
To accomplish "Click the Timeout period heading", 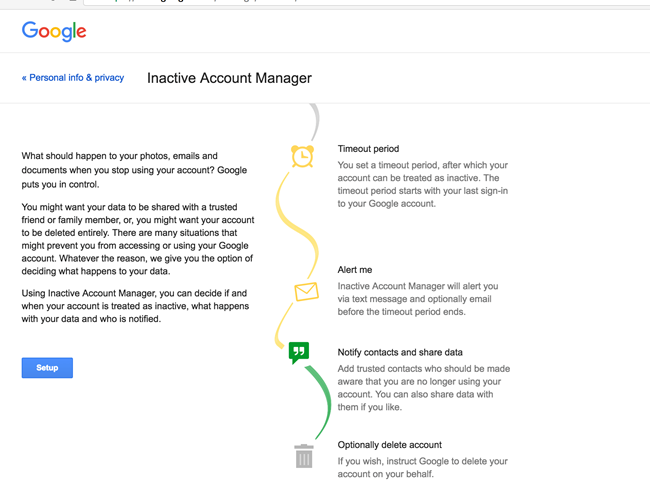I will [x=368, y=149].
